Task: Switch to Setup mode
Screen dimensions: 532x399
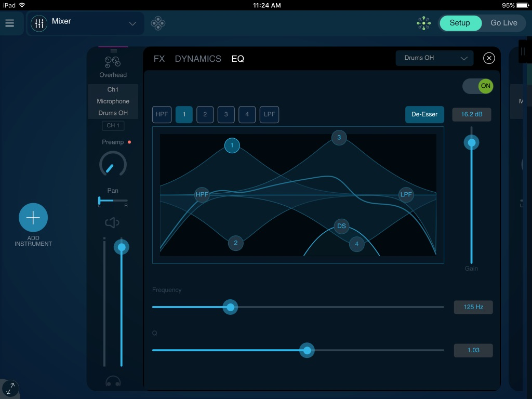Action: [x=460, y=23]
